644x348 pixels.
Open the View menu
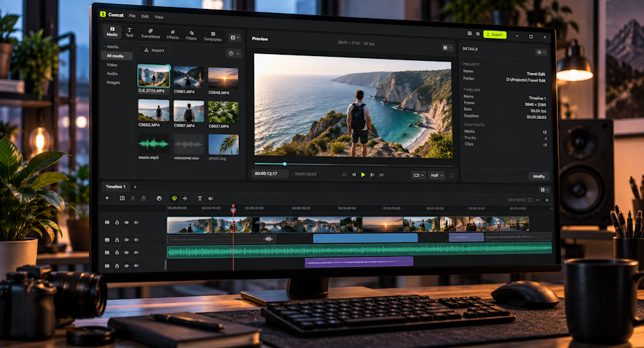point(159,17)
